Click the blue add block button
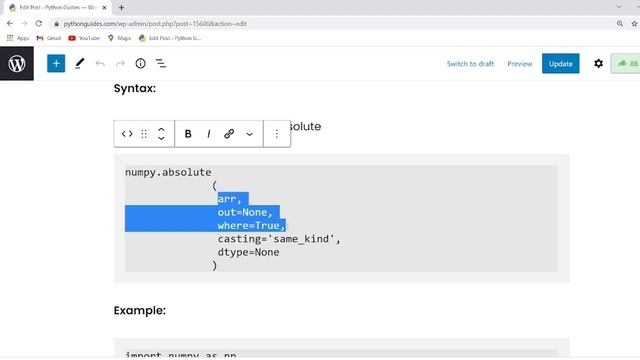The image size is (640, 360). pyautogui.click(x=56, y=64)
